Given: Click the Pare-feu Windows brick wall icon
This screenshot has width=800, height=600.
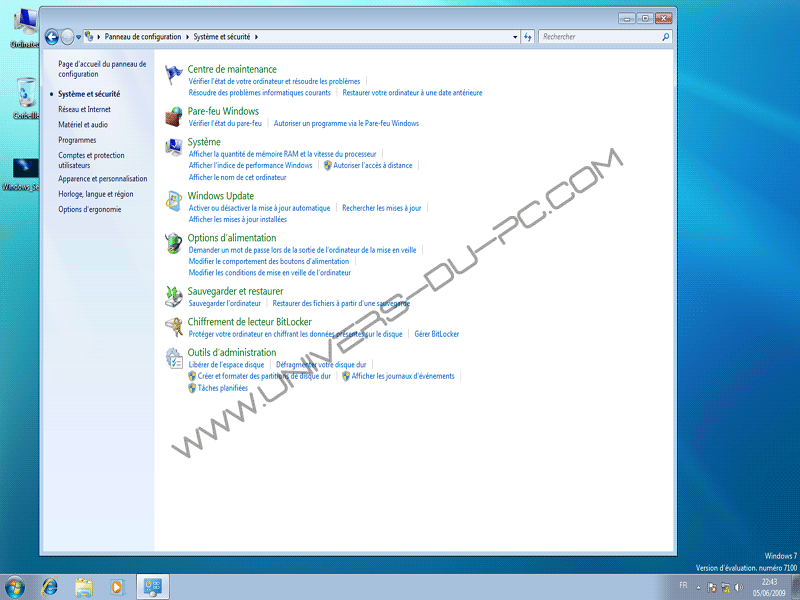Looking at the screenshot, I should 173,117.
